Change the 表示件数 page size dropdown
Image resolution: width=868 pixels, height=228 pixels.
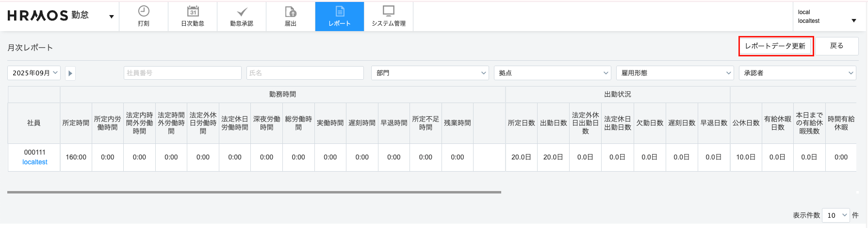[x=836, y=215]
